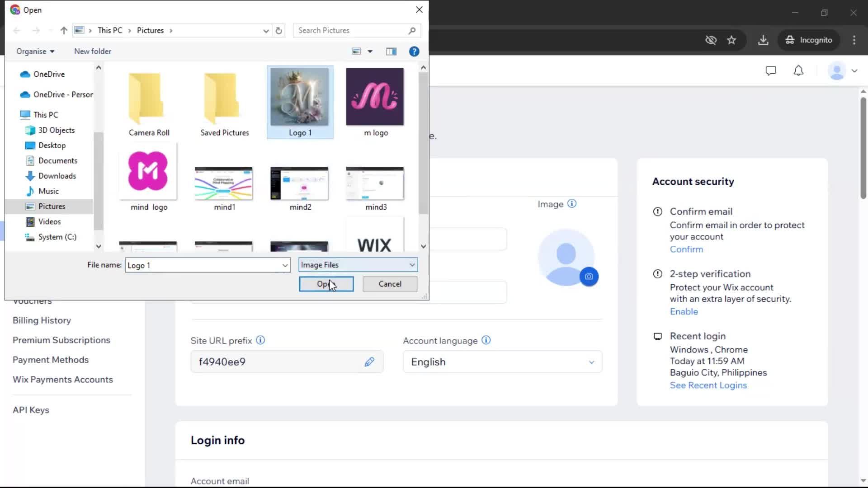Edit the Site URL prefix with pencil icon
The image size is (868, 488).
coord(369,361)
